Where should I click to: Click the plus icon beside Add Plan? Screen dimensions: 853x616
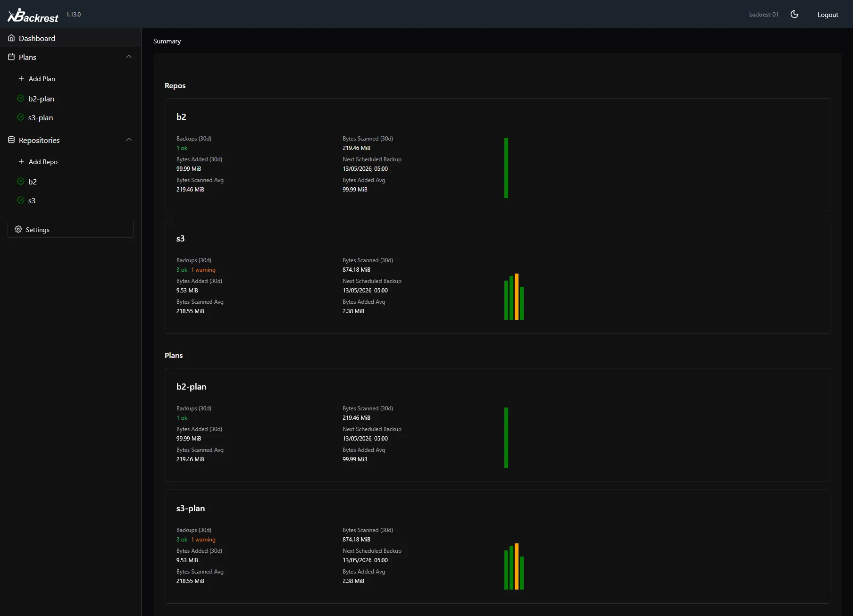pos(21,78)
